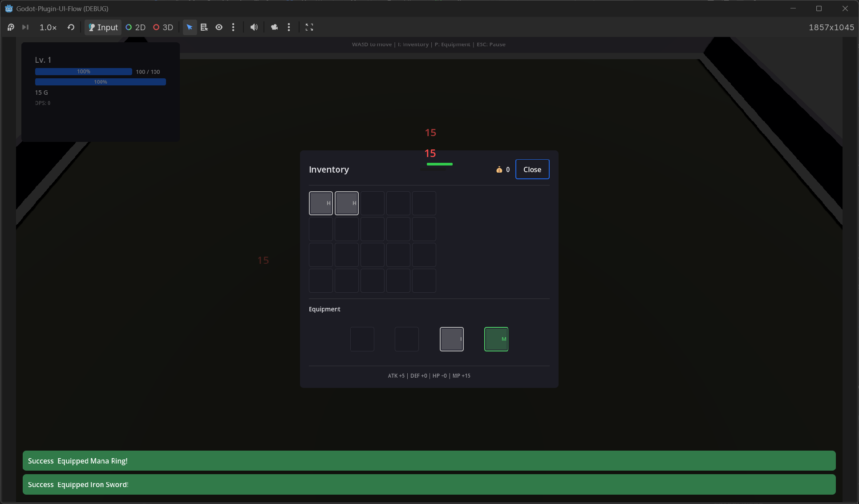This screenshot has height=504, width=859.
Task: Reset game speed with the circular arrow
Action: point(71,27)
